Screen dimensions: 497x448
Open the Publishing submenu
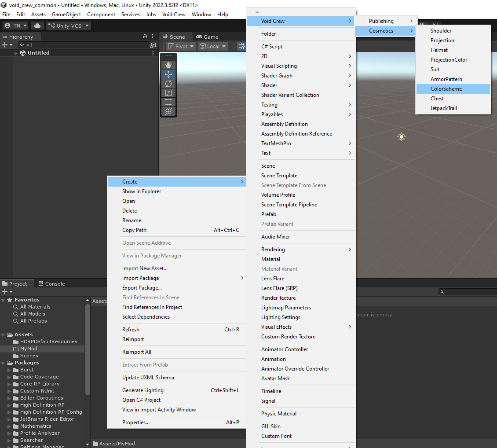[x=385, y=21]
